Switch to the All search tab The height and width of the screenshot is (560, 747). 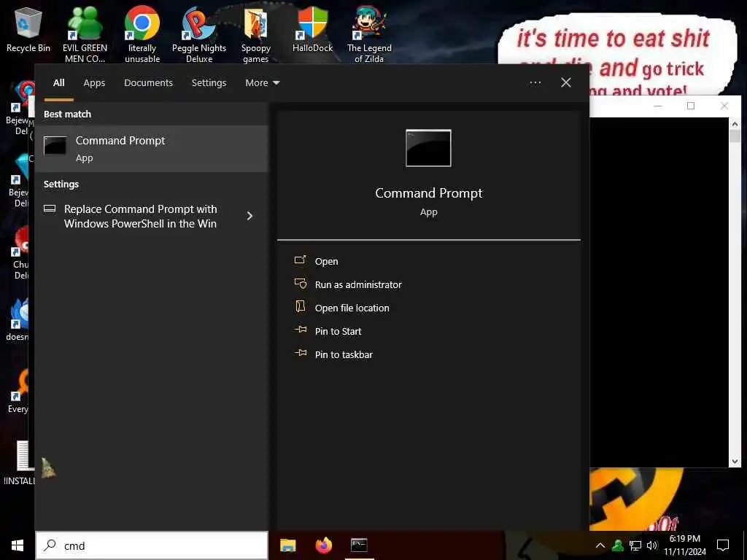[x=58, y=83]
